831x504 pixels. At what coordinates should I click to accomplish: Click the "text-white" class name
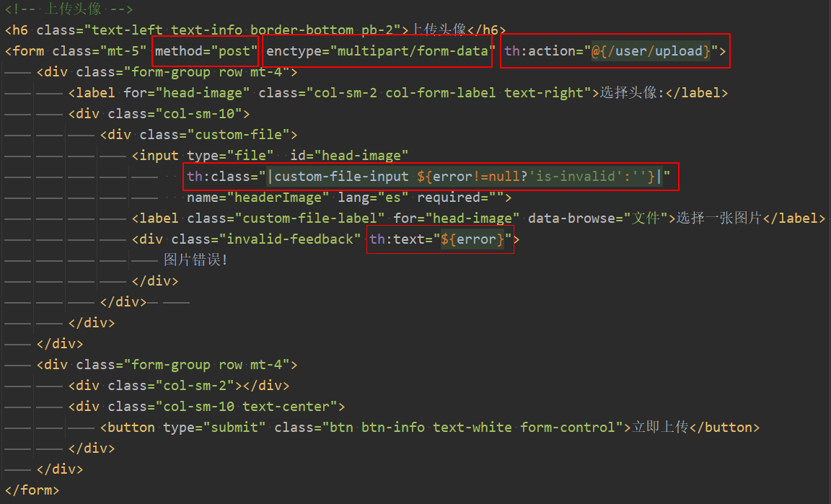click(x=472, y=428)
